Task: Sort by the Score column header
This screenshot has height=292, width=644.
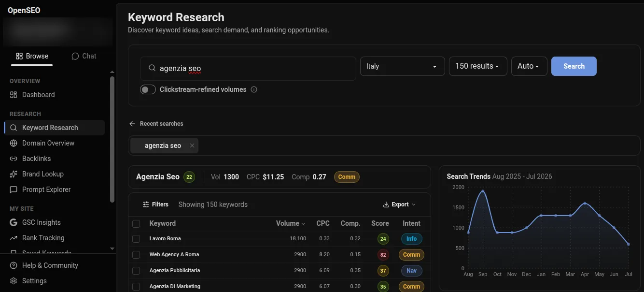Action: [x=380, y=223]
